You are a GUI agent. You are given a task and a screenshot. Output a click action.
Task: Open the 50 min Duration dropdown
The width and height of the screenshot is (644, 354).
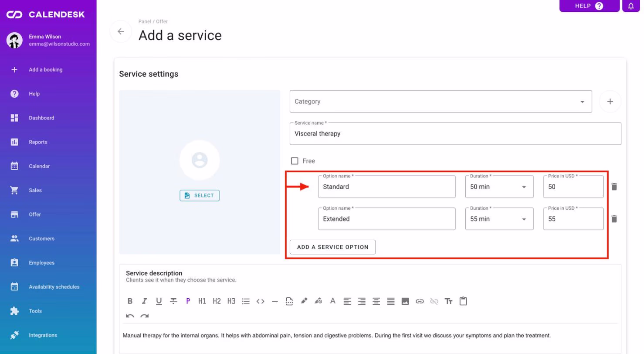pyautogui.click(x=499, y=187)
